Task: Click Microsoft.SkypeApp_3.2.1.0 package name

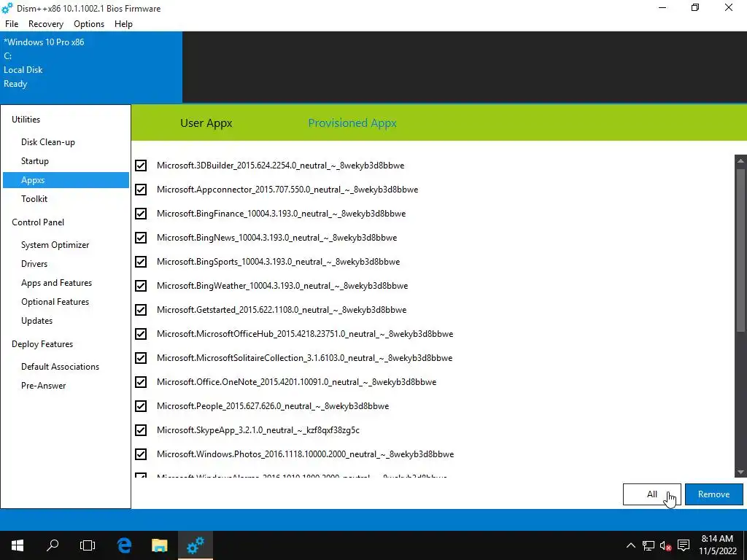Action: click(x=258, y=430)
